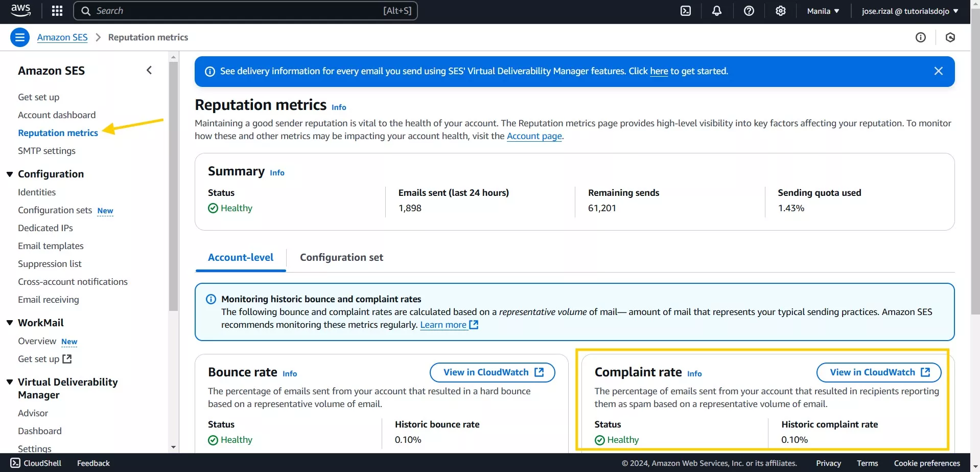Open SMTP settings in sidebar

[x=46, y=151]
